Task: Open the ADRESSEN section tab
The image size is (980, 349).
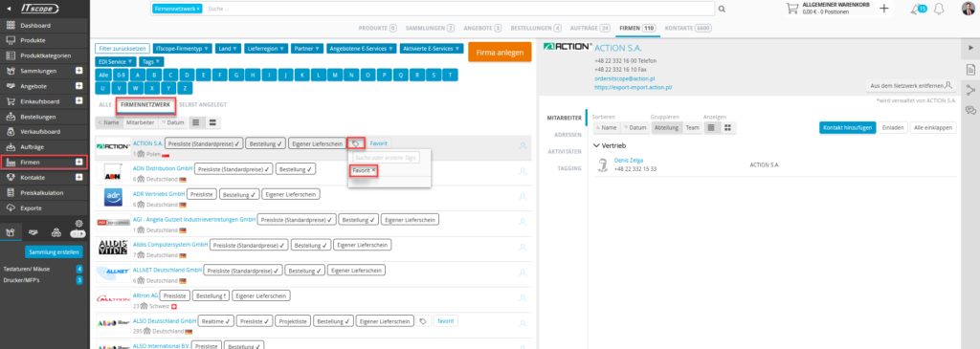Action: (x=568, y=134)
